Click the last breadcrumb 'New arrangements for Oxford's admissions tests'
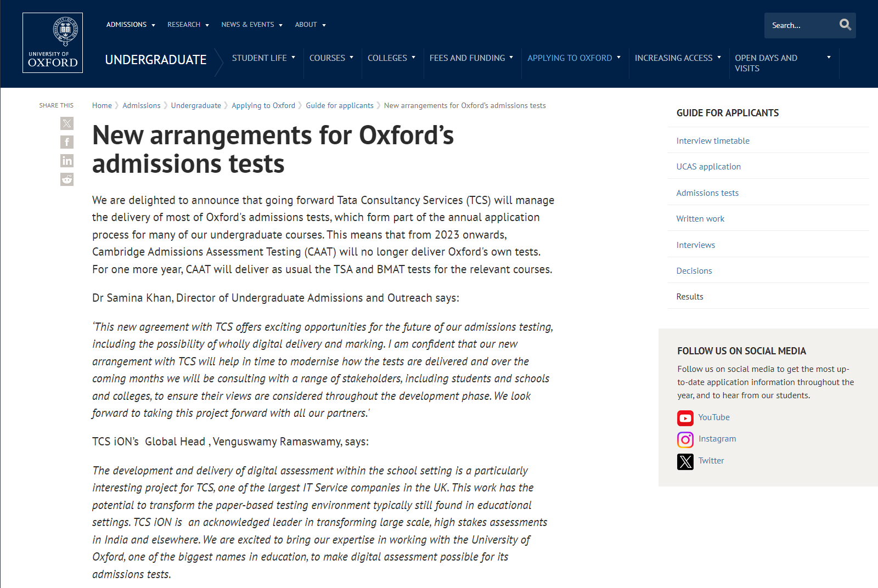Viewport: 878px width, 588px height. 465,105
